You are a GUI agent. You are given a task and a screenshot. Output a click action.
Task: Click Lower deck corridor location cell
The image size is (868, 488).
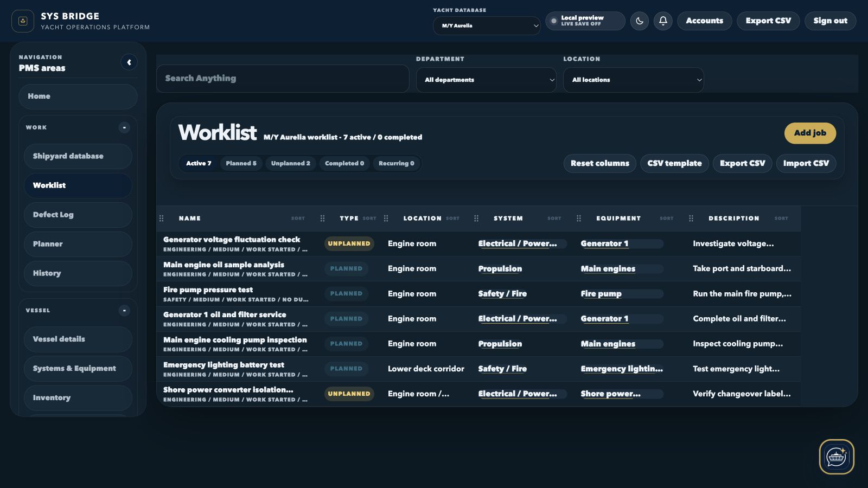tap(426, 369)
